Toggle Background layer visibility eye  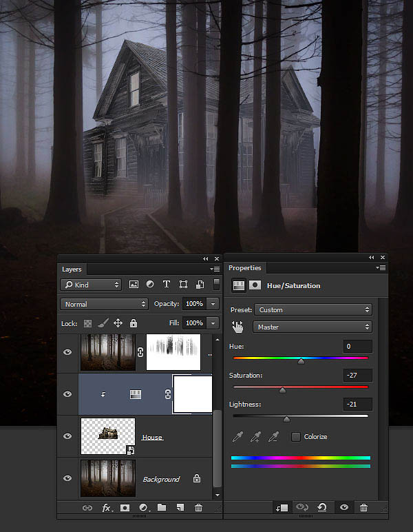67,478
